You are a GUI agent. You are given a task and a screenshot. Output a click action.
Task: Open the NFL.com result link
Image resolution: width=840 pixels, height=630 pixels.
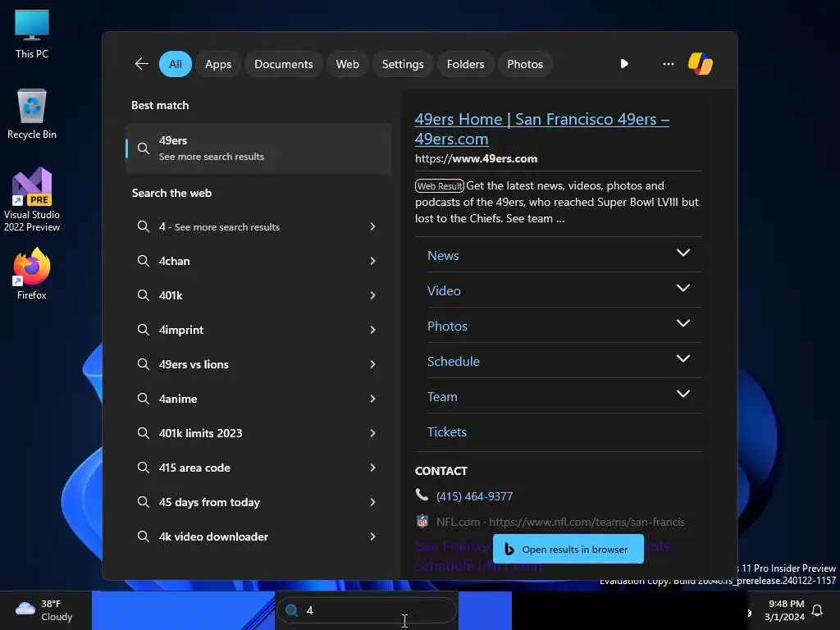point(559,522)
